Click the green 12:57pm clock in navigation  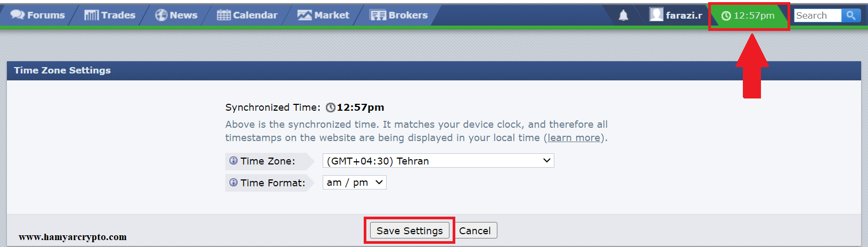(x=748, y=15)
